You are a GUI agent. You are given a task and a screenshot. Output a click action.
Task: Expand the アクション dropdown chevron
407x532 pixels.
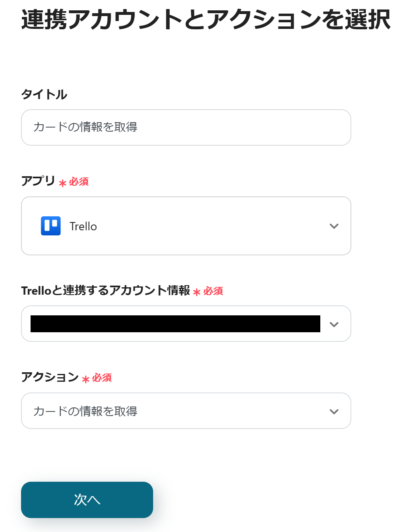[334, 411]
